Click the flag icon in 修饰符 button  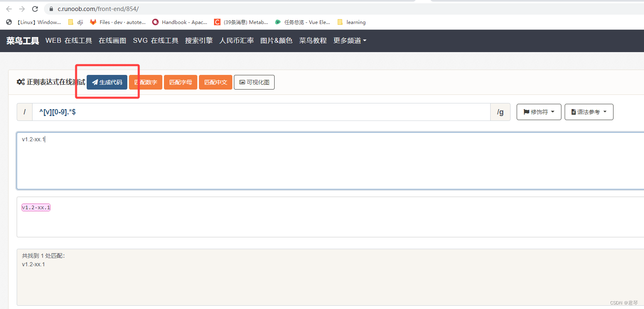[x=526, y=112]
